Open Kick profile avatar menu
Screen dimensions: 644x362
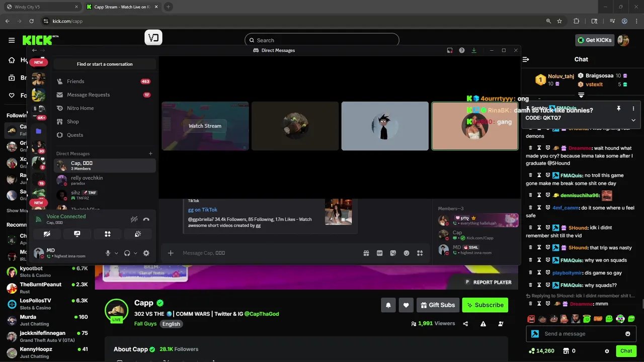click(623, 40)
